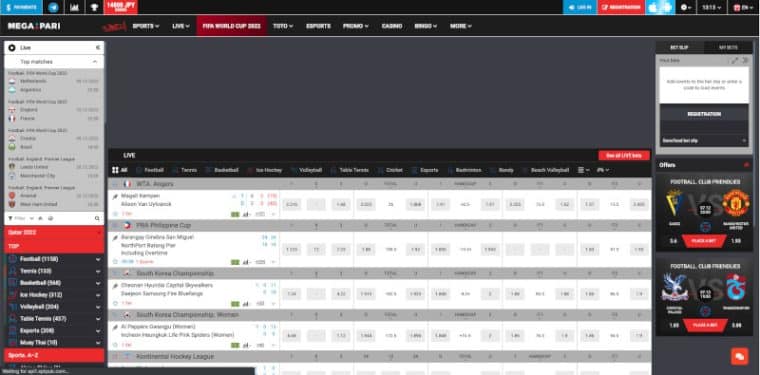Switch to My Bets tab
760x375 pixels.
pos(728,47)
